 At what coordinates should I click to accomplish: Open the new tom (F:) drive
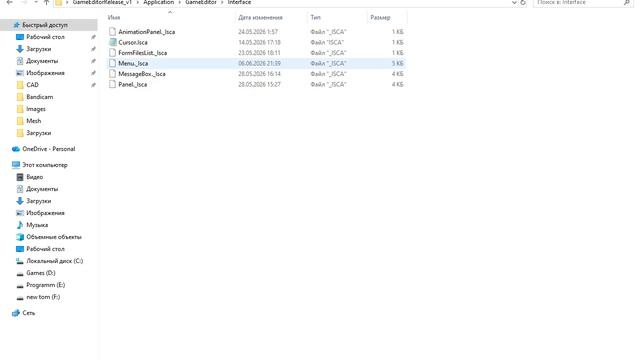(x=43, y=297)
